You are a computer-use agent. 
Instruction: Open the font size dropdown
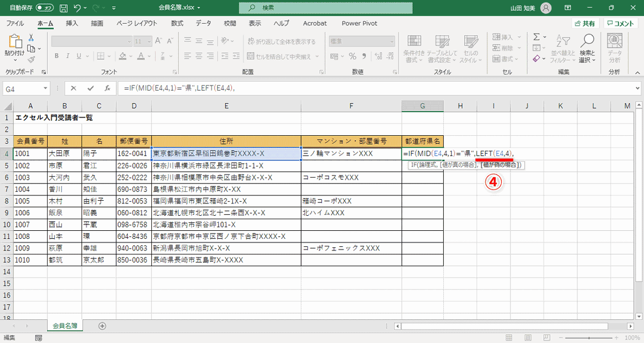pos(149,41)
